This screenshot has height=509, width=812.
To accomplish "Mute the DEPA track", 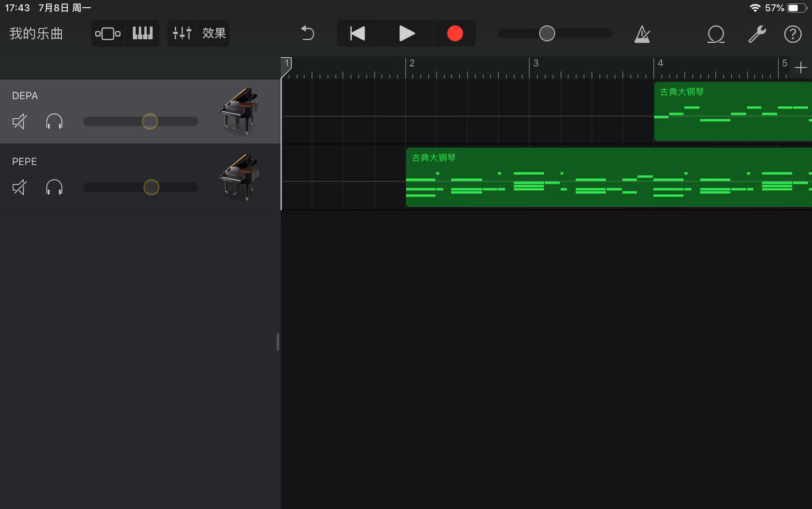I will [20, 122].
